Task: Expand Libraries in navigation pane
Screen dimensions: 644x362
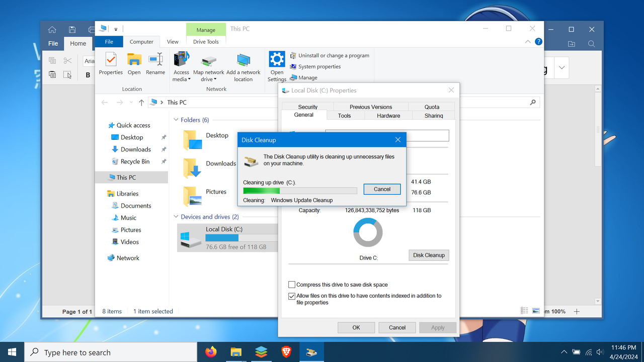Action: click(x=127, y=194)
